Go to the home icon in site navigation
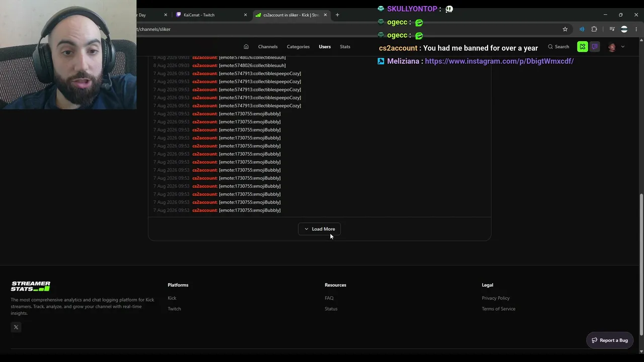The image size is (644, 362). (246, 47)
